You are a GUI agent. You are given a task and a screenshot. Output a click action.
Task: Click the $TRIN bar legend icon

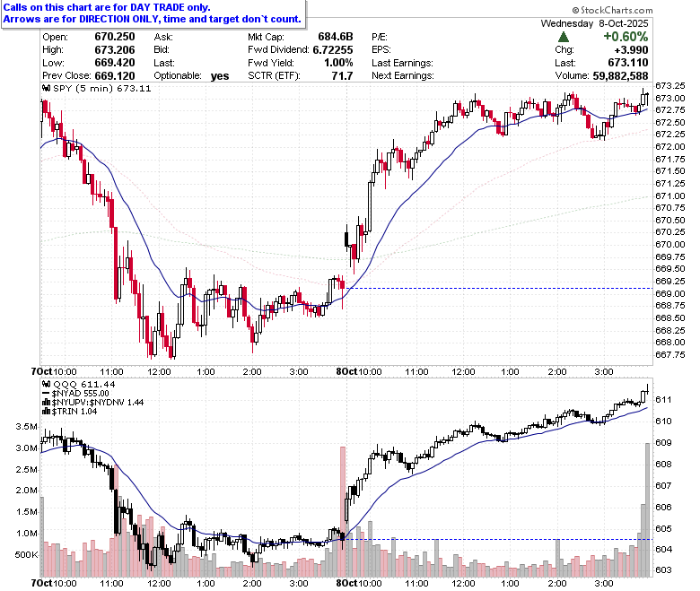point(47,412)
